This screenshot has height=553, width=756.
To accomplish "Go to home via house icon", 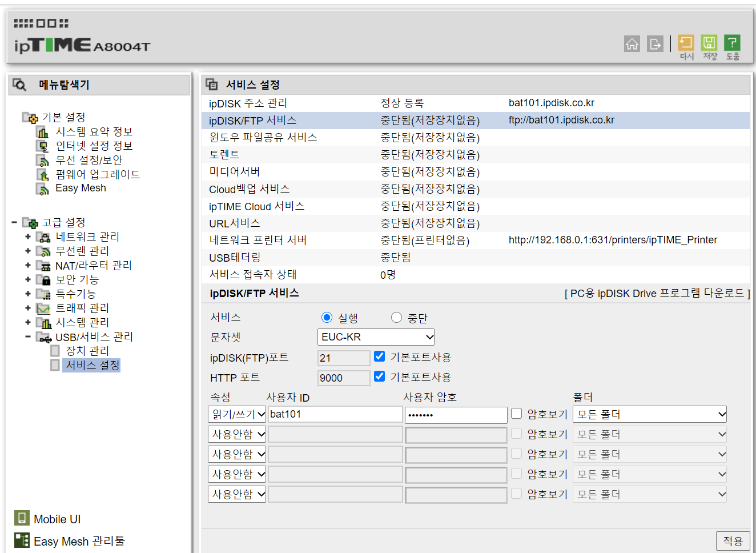I will (632, 44).
